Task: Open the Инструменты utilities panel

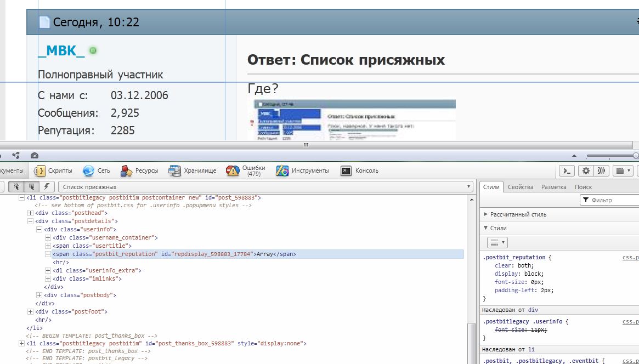Action: click(x=302, y=170)
